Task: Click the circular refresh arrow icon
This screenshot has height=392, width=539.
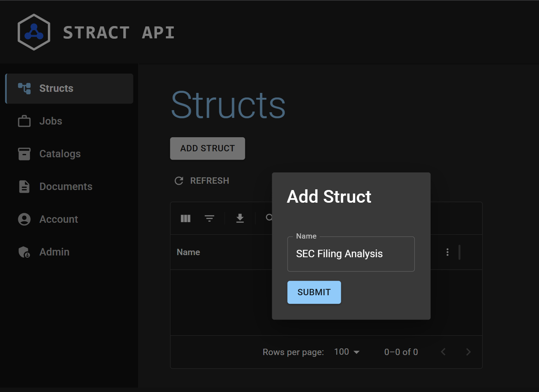Action: [x=179, y=181]
